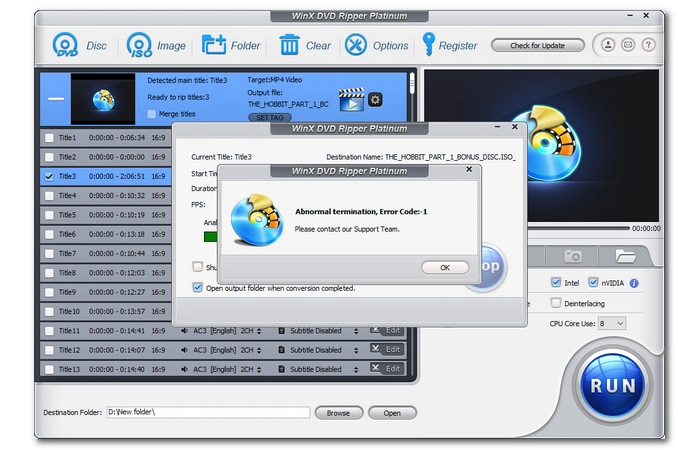Change the subtitle selector for Title11
The width and height of the screenshot is (700, 450).
356,331
